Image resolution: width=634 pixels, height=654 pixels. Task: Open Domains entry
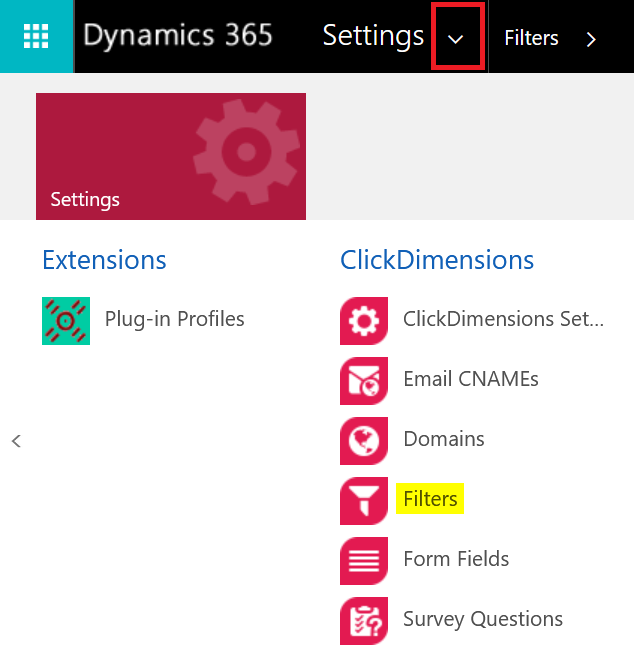point(444,439)
